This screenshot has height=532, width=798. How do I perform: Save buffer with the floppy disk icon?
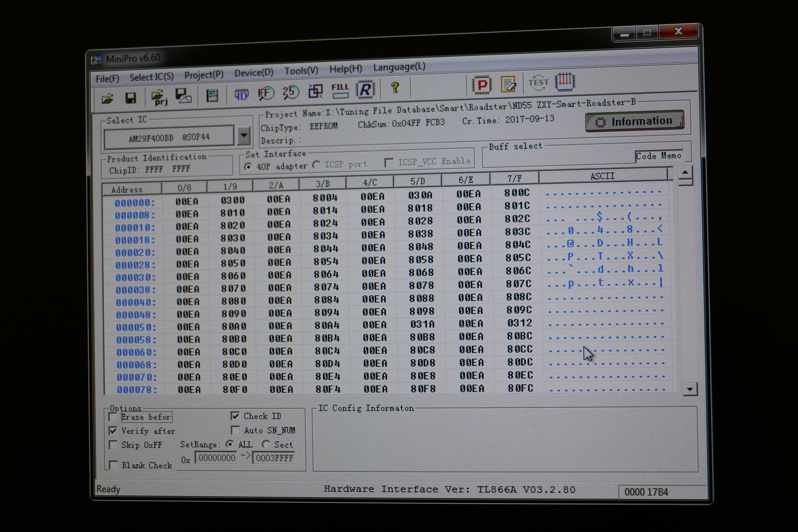tap(131, 98)
